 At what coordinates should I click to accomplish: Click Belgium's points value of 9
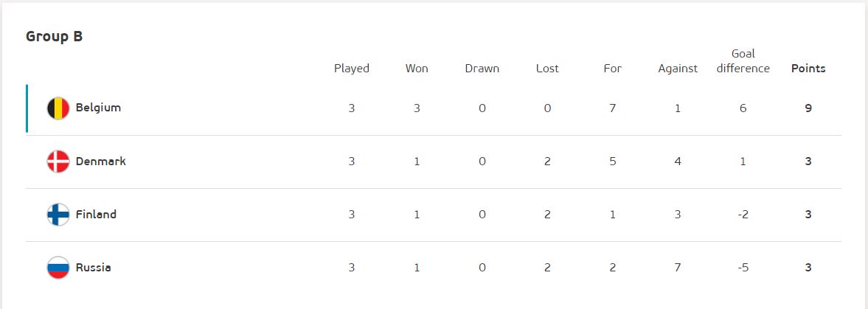(808, 108)
